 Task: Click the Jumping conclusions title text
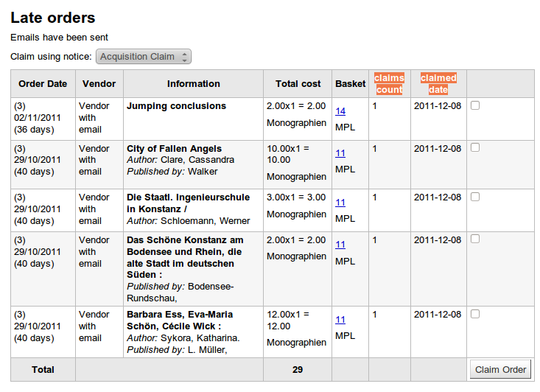pos(176,106)
